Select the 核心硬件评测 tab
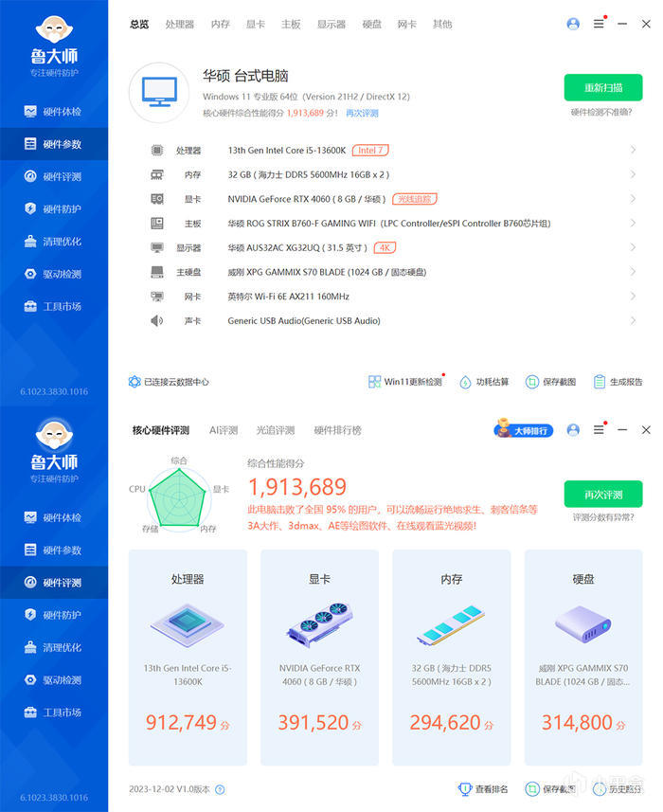 (x=161, y=430)
